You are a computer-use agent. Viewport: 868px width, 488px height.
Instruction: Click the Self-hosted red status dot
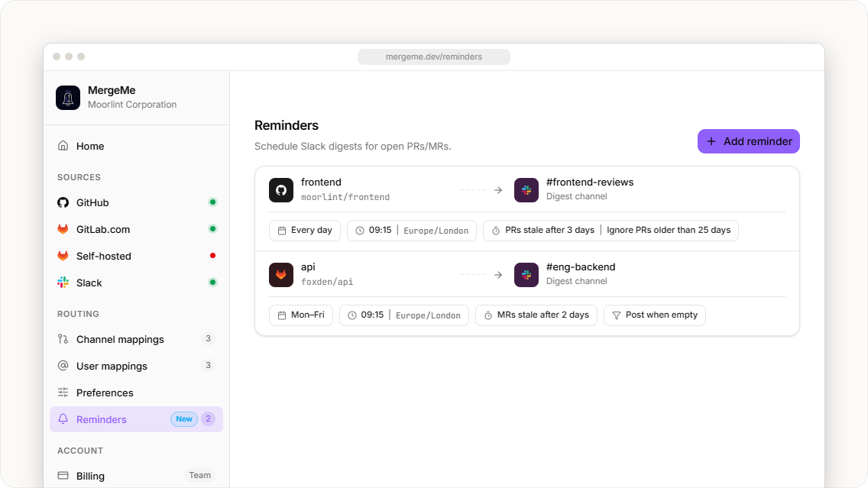pos(212,256)
